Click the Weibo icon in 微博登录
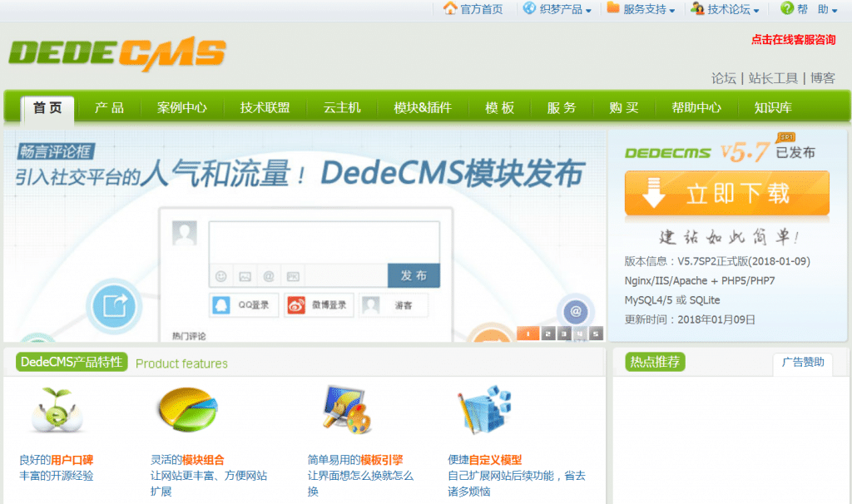 pos(296,305)
